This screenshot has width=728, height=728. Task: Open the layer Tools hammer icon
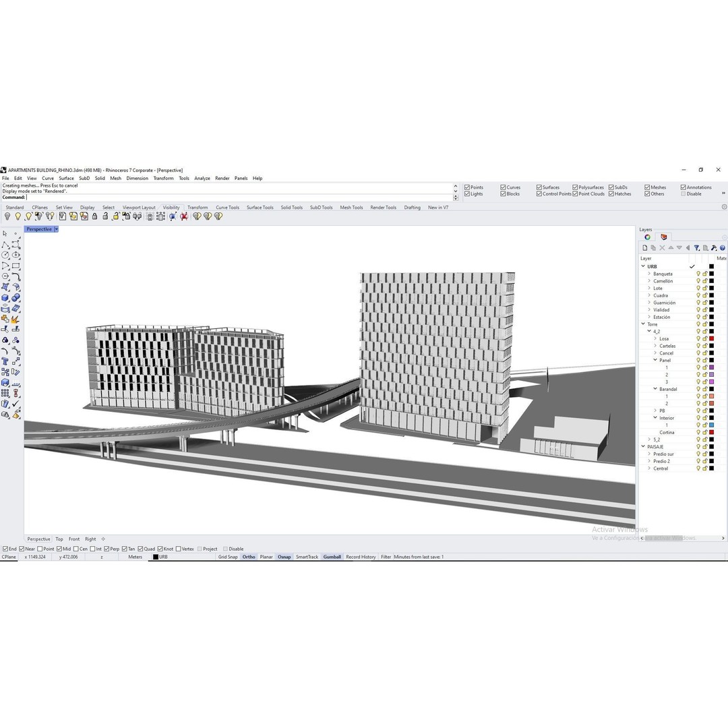(x=714, y=248)
